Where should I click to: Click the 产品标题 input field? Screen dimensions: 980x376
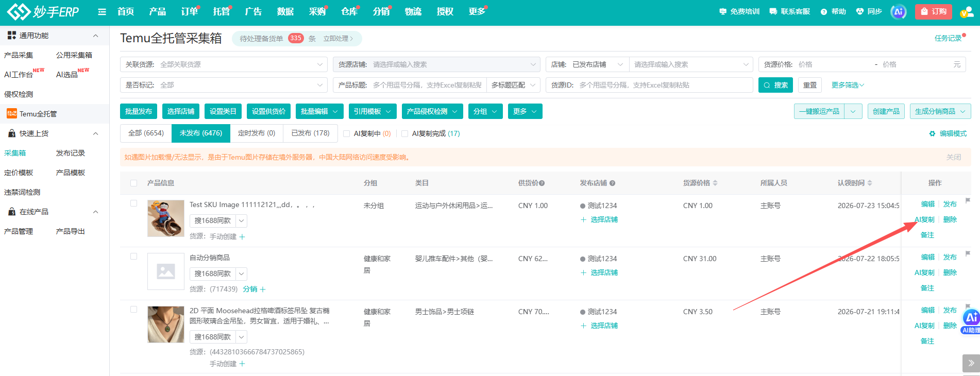pos(410,85)
